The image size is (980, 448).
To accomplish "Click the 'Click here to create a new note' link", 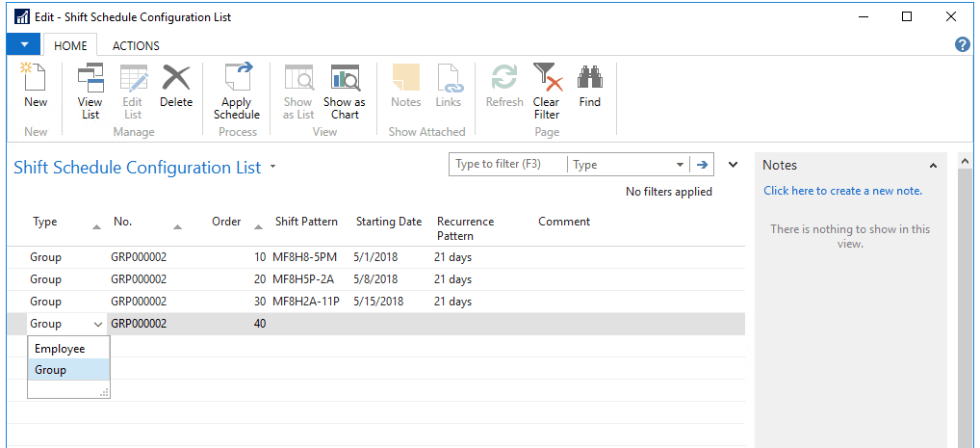I will pos(842,191).
